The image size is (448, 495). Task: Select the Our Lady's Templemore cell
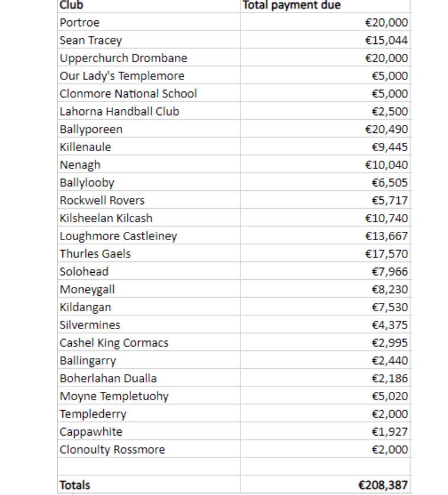[149, 75]
